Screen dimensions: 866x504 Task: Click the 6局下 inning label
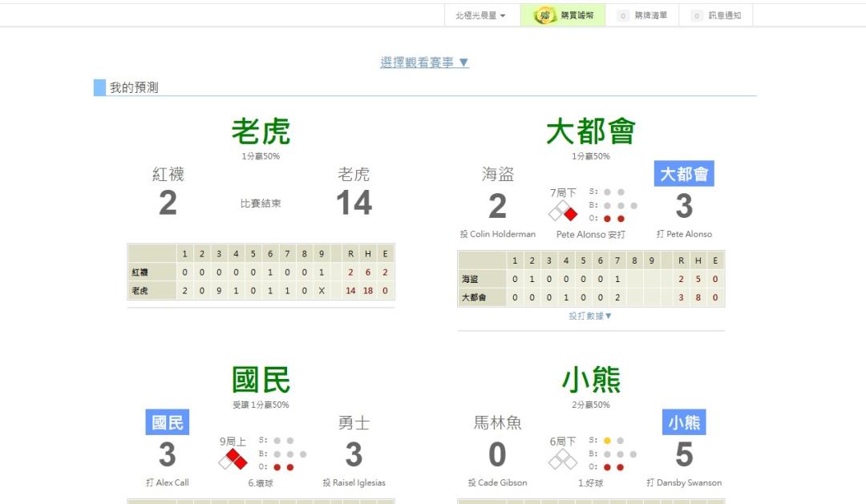coord(563,441)
